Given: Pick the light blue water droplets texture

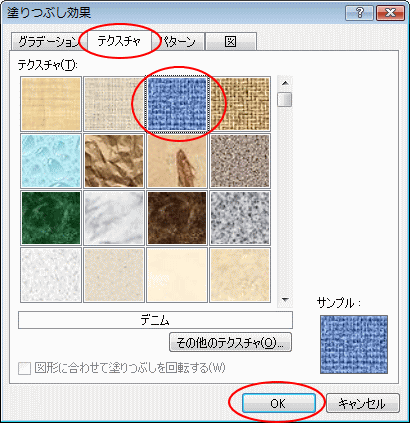Looking at the screenshot, I should [51, 161].
